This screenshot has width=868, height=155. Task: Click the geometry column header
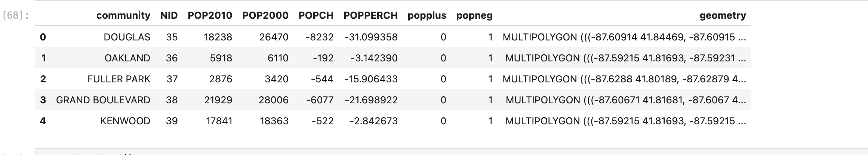[x=723, y=15]
